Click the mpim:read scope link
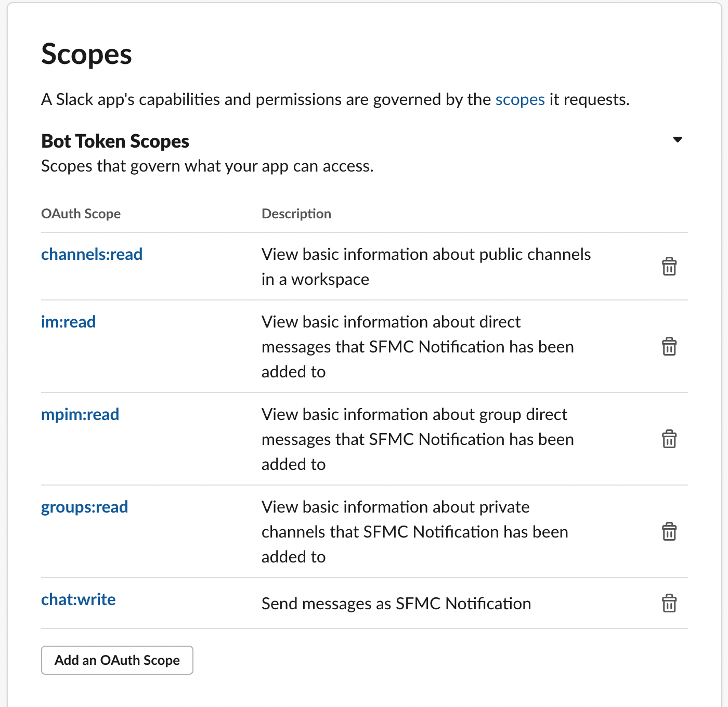Viewport: 728px width, 707px height. point(80,414)
